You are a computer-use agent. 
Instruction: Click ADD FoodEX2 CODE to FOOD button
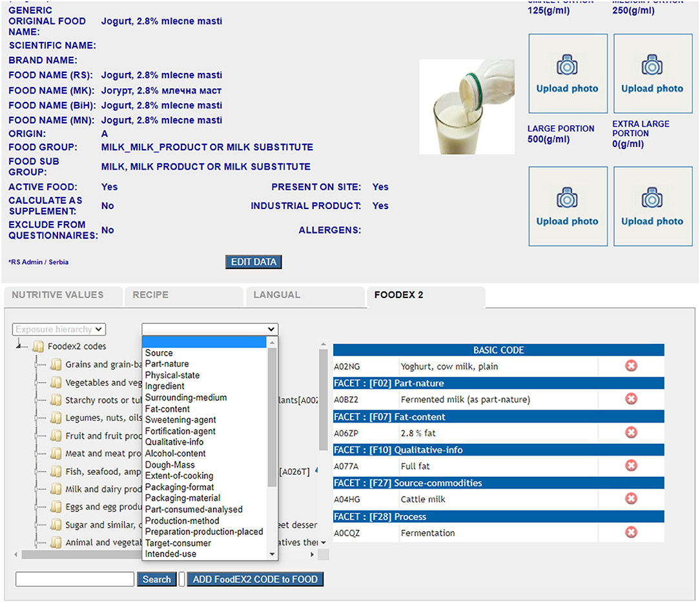point(255,579)
